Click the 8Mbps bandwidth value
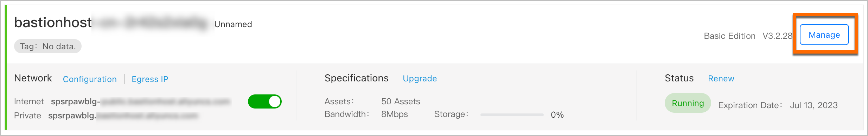 pyautogui.click(x=394, y=114)
